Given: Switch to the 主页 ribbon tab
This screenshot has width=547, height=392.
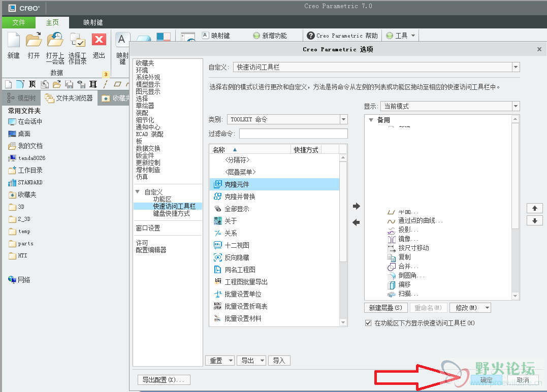Looking at the screenshot, I should click(x=52, y=23).
